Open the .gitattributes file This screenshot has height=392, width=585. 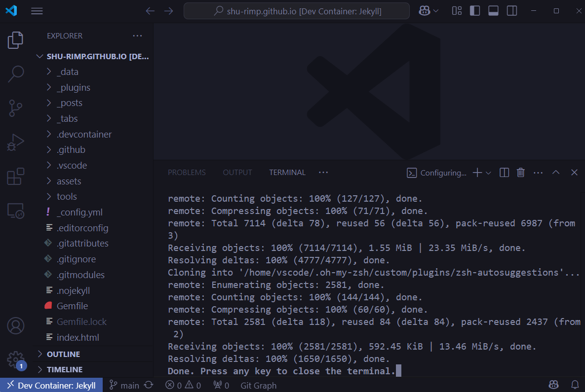click(93, 243)
